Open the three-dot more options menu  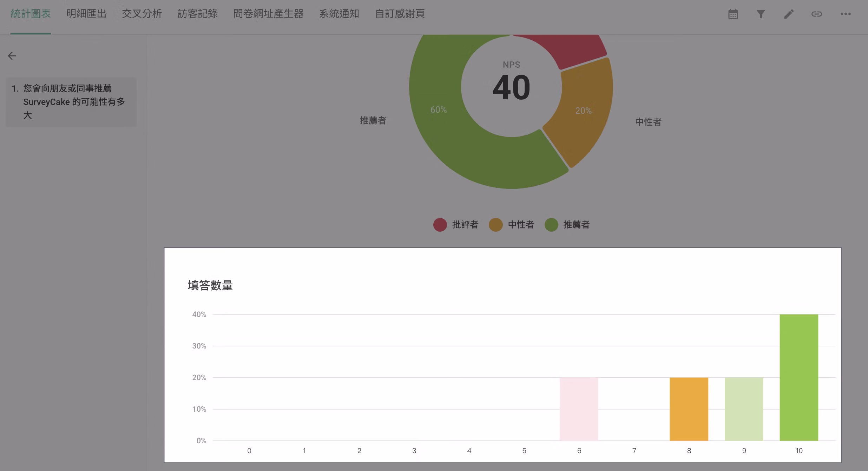[x=845, y=14]
